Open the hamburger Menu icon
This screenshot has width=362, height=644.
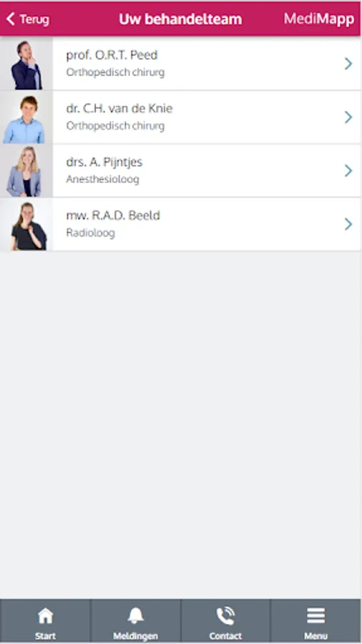(x=315, y=615)
